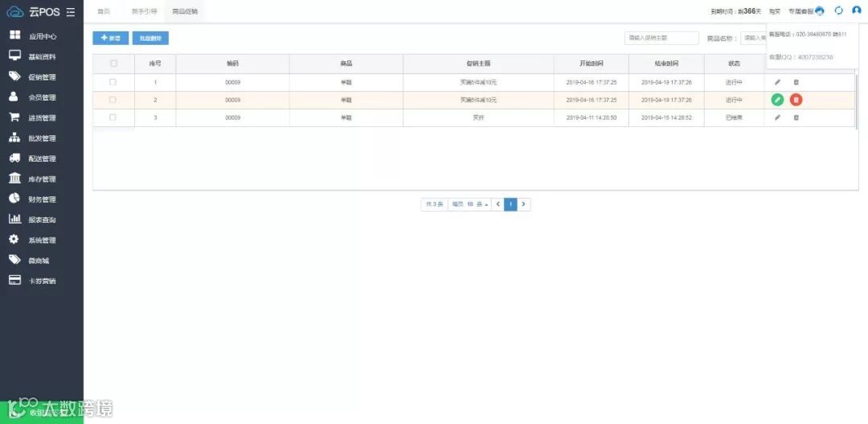Select page 1 in pagination
Screen dimensions: 868x424
coord(510,204)
